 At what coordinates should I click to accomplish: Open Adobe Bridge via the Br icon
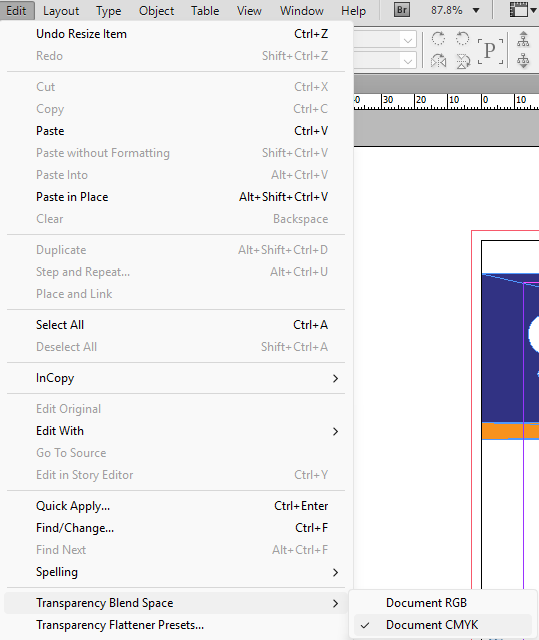pos(401,10)
